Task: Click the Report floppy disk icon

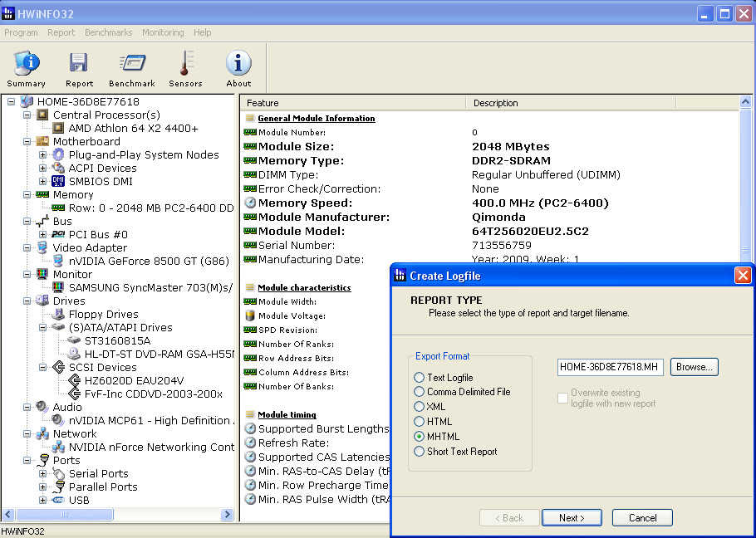Action: coord(79,68)
